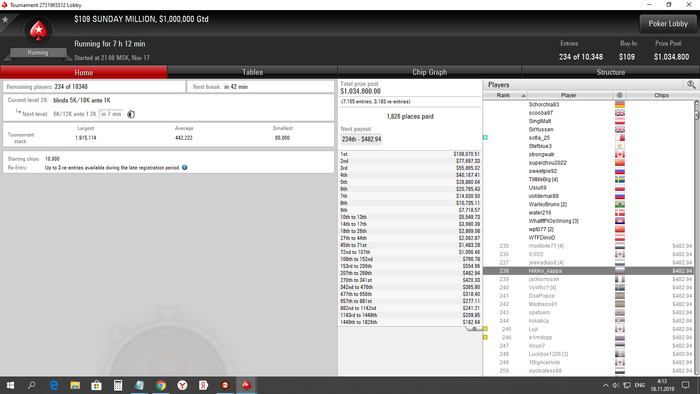Screen dimensions: 700x394
Task: Click the Running status button
Action: 38,53
